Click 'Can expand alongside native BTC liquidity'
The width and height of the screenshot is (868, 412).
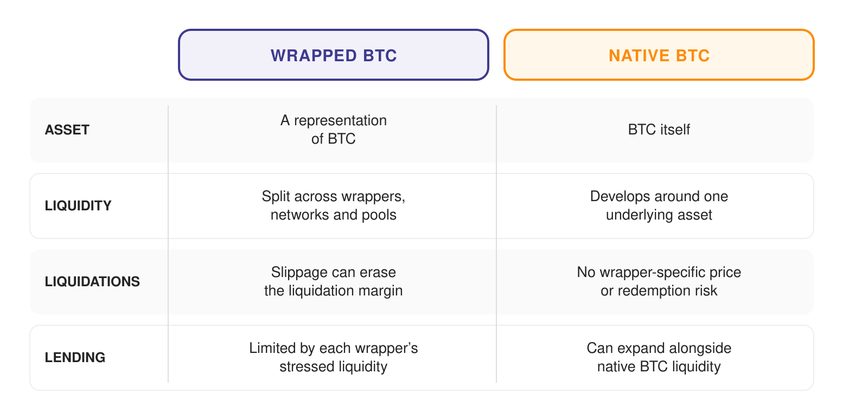click(659, 357)
